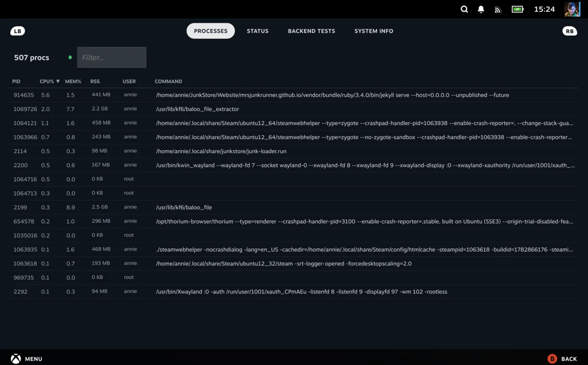Click the RB shoulder button badge

570,31
